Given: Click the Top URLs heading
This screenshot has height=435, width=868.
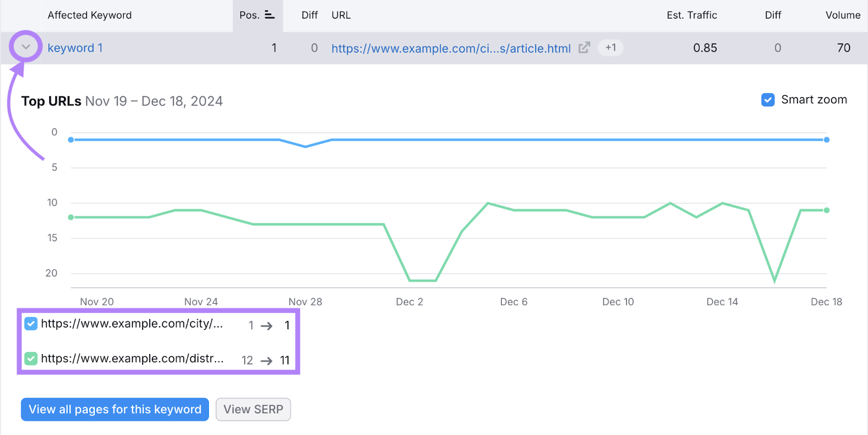Looking at the screenshot, I should [x=51, y=101].
